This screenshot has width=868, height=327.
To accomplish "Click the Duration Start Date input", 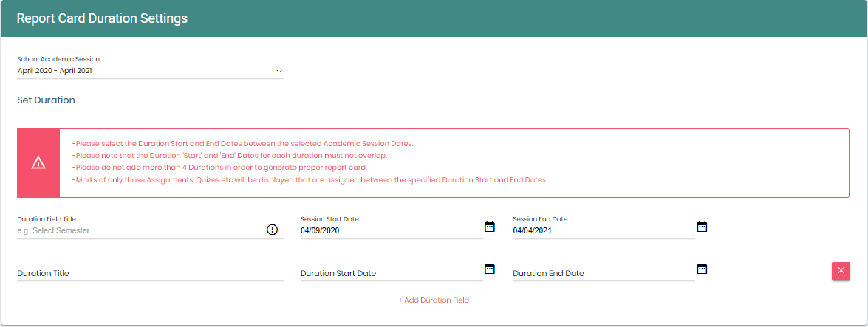I will pyautogui.click(x=392, y=273).
